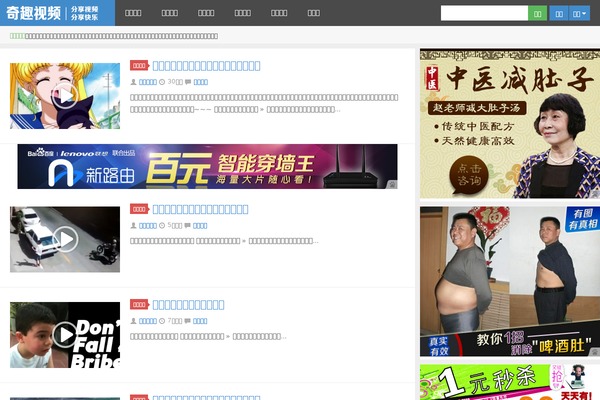Play the Sailor Moon anime video
This screenshot has height=400, width=600.
click(65, 96)
